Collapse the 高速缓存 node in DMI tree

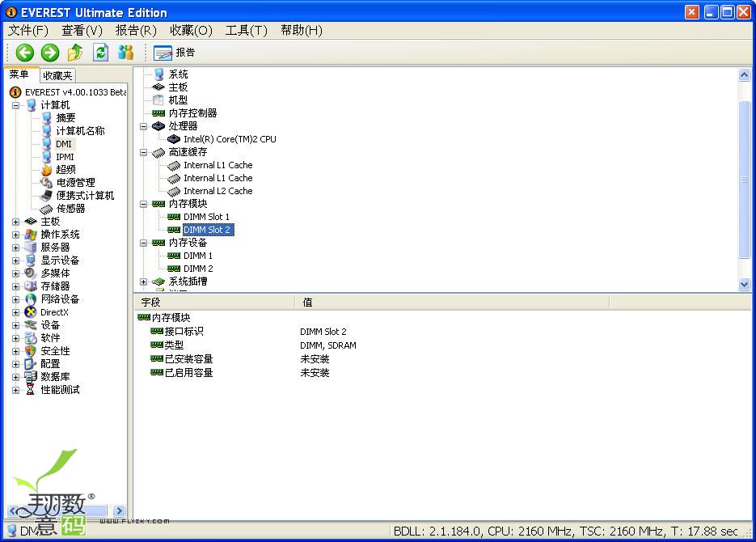tap(144, 152)
